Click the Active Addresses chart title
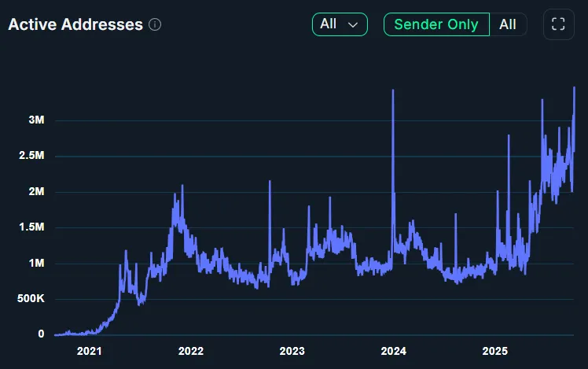The height and width of the screenshot is (369, 588). click(x=75, y=24)
